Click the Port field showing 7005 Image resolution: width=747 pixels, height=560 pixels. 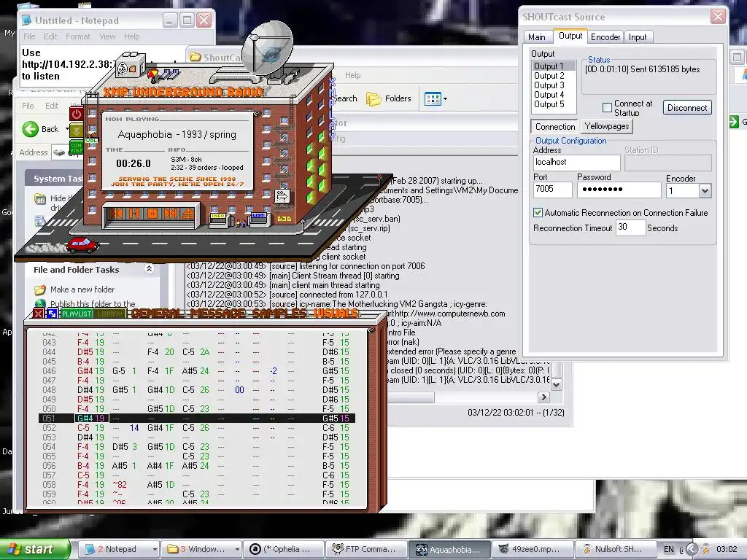click(x=553, y=190)
